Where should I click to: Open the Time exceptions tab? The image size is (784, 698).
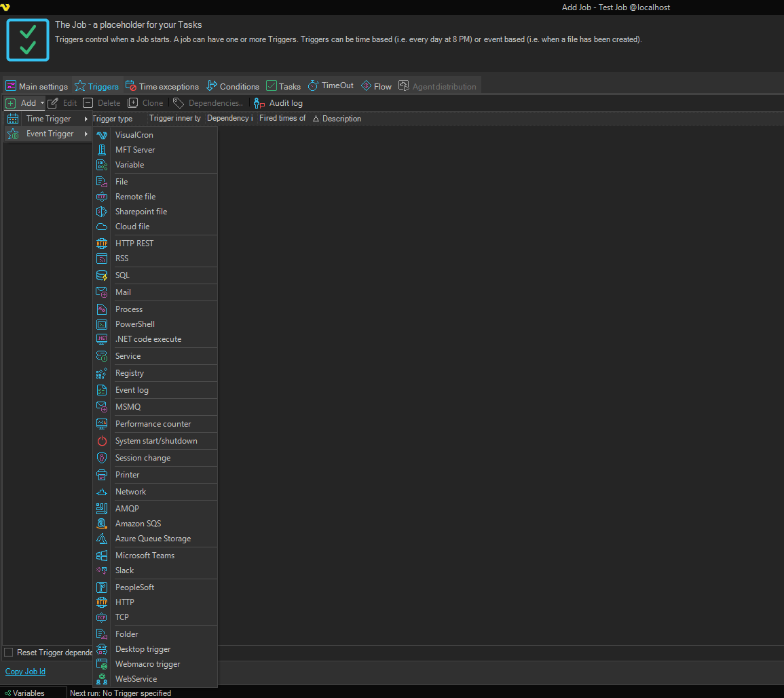[x=162, y=86]
